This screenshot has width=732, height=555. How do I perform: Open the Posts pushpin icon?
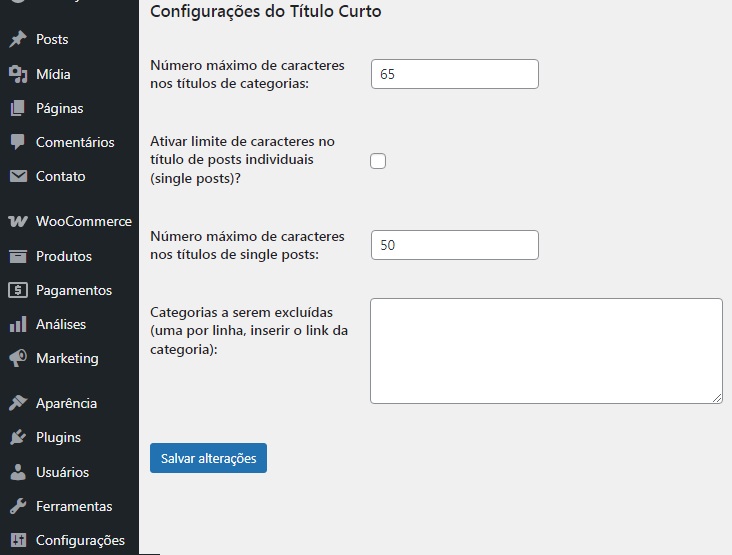18,39
